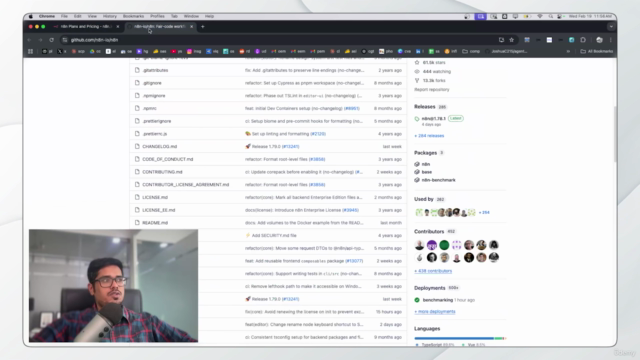Screen dimensions: 640x360
Task: View + 438 contributors link
Action: click(433, 271)
